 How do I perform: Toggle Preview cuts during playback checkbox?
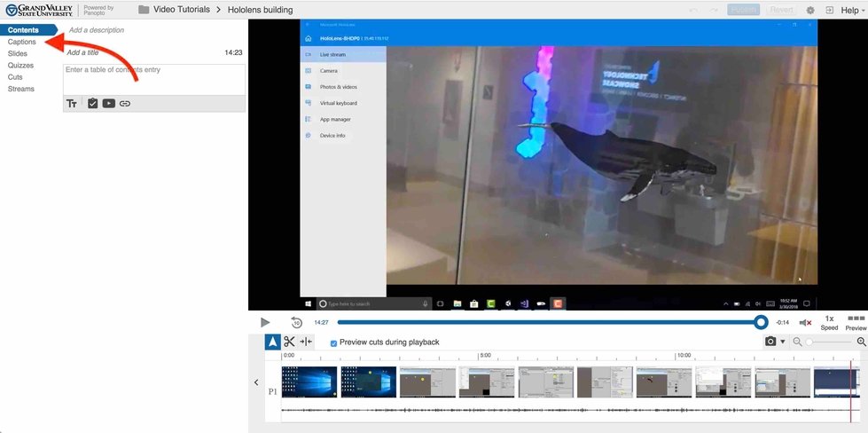[x=333, y=342]
